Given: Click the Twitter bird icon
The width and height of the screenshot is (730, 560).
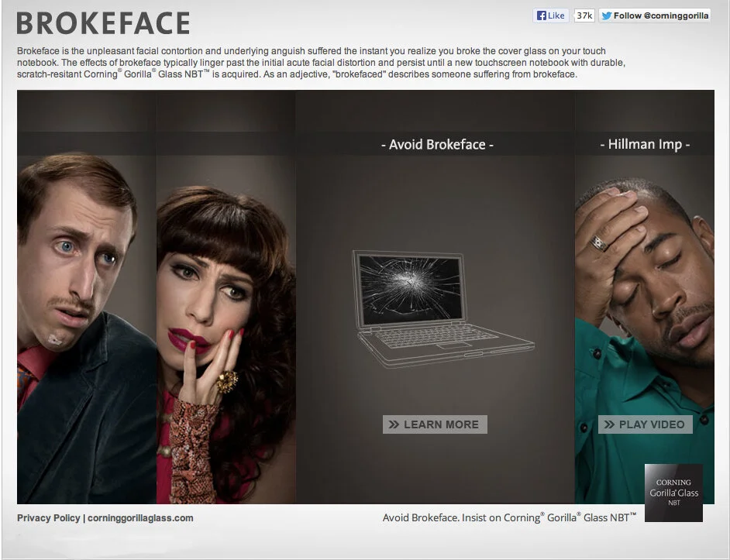Looking at the screenshot, I should click(x=606, y=15).
